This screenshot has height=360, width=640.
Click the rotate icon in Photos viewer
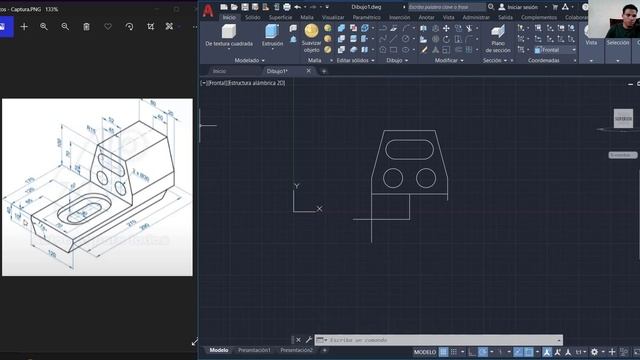coord(129,27)
